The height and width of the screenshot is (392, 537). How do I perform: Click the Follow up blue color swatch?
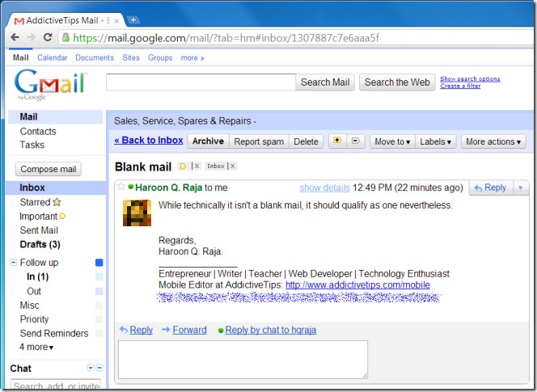click(99, 263)
